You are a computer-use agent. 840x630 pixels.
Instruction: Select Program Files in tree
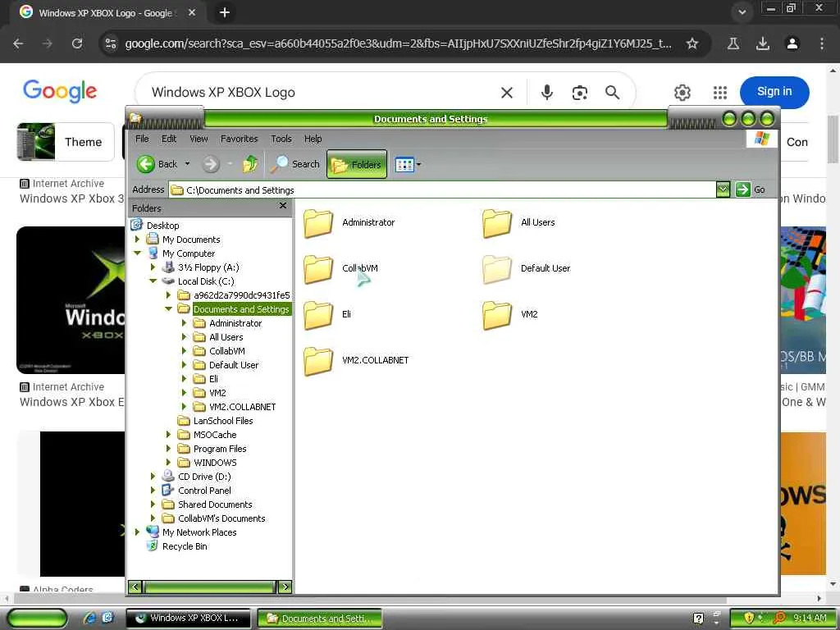(x=220, y=449)
